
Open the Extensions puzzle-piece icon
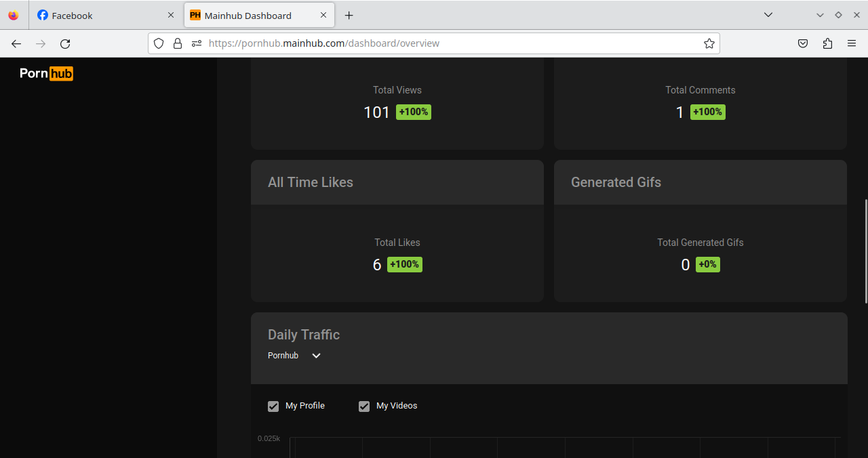827,43
